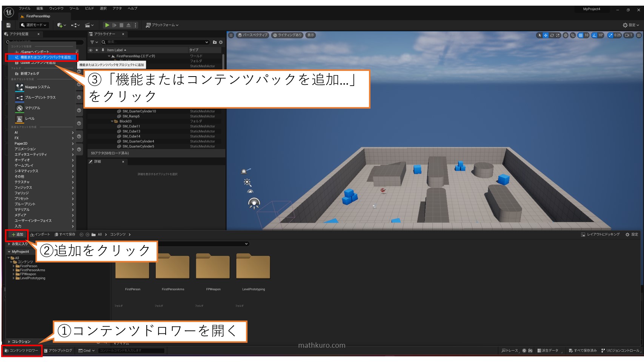Viewport: 644px width, 362px height.
Task: Click the surface snapping icon
Action: pos(573,35)
